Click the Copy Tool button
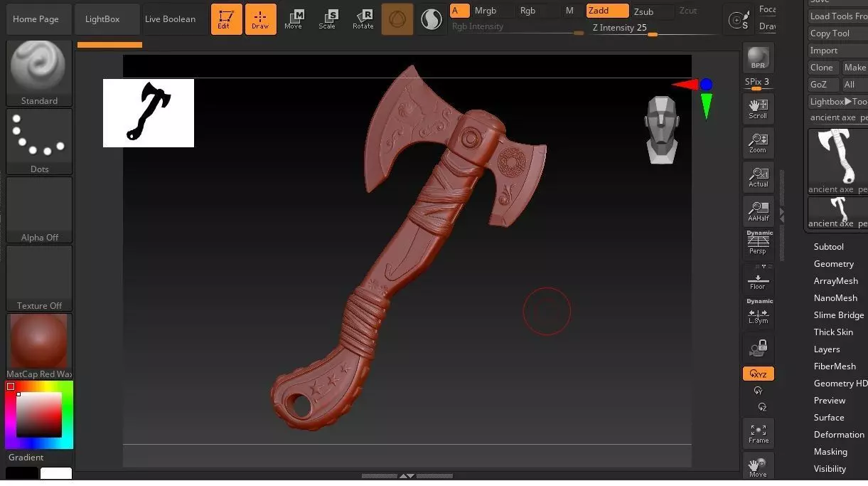Viewport: 868px width, 486px height. tap(838, 33)
